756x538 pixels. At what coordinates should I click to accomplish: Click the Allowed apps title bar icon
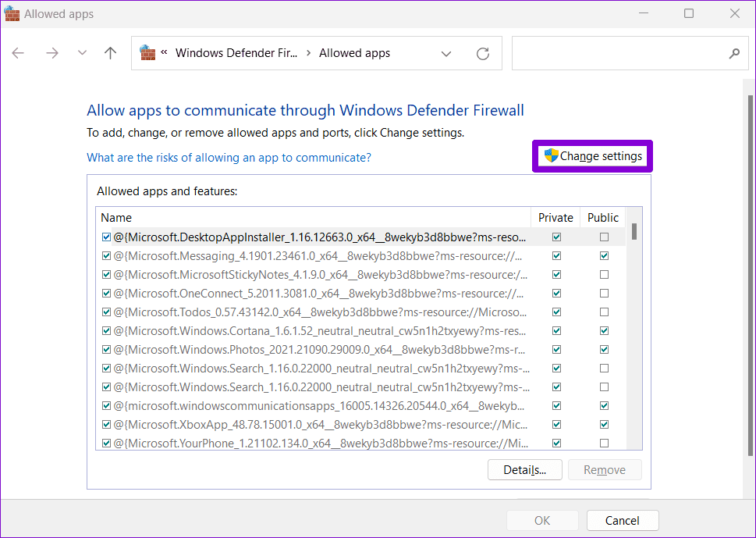(12, 13)
